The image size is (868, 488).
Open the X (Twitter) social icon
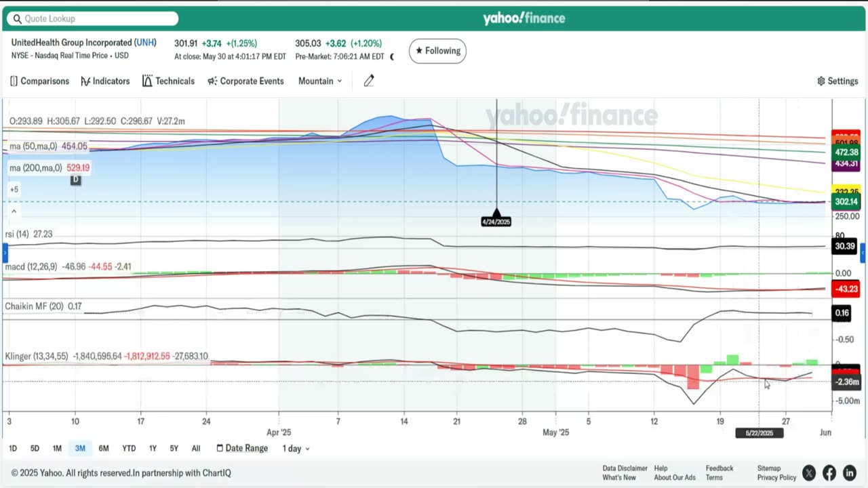[808, 473]
